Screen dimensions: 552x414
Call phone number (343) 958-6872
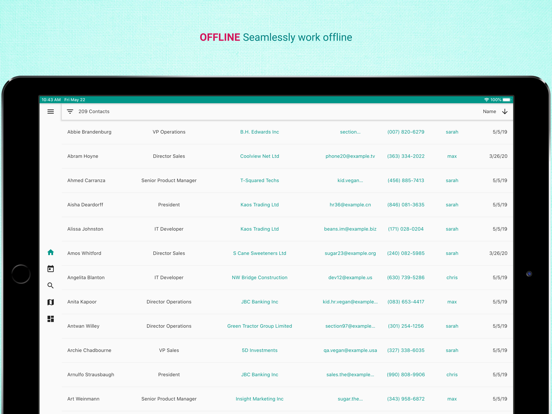coord(406,399)
